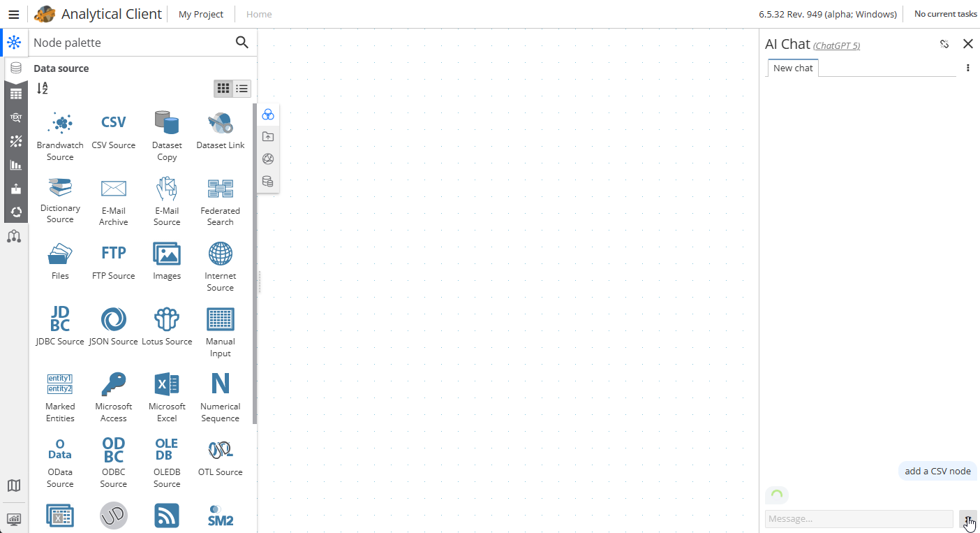Screen dimensions: 980x533
Task: Click the folder upload icon in canvas toolbar
Action: click(268, 137)
